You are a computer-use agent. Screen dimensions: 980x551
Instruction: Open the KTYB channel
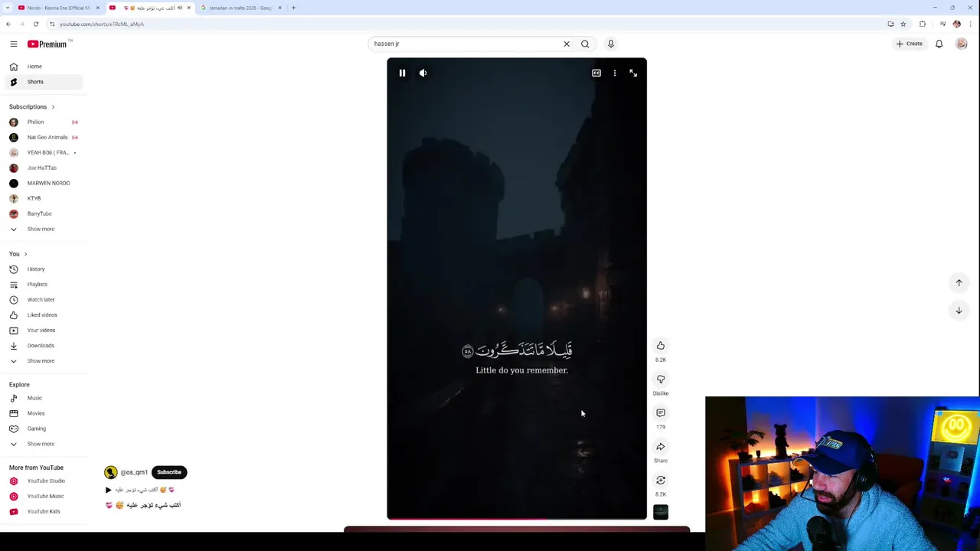42,199
